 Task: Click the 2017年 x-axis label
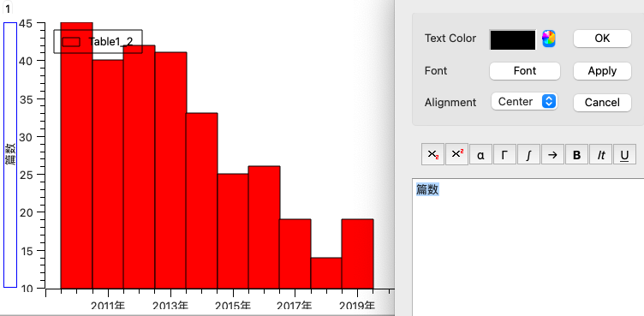pos(295,306)
